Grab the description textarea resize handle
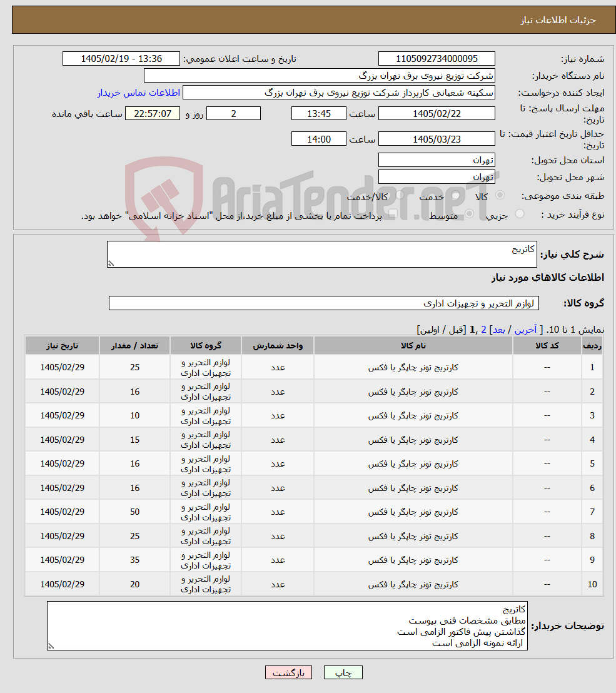 [x=111, y=263]
